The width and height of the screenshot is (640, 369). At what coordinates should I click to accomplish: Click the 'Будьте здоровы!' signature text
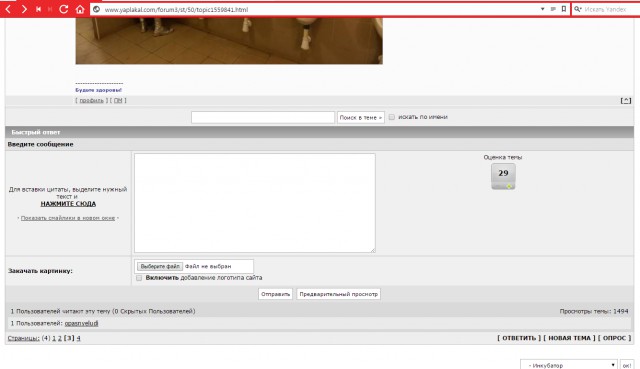tap(98, 90)
